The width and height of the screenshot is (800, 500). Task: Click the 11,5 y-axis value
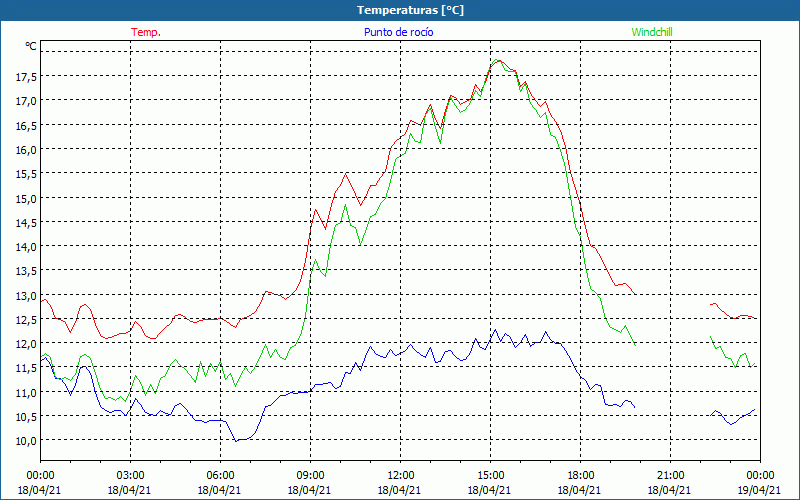click(x=26, y=368)
